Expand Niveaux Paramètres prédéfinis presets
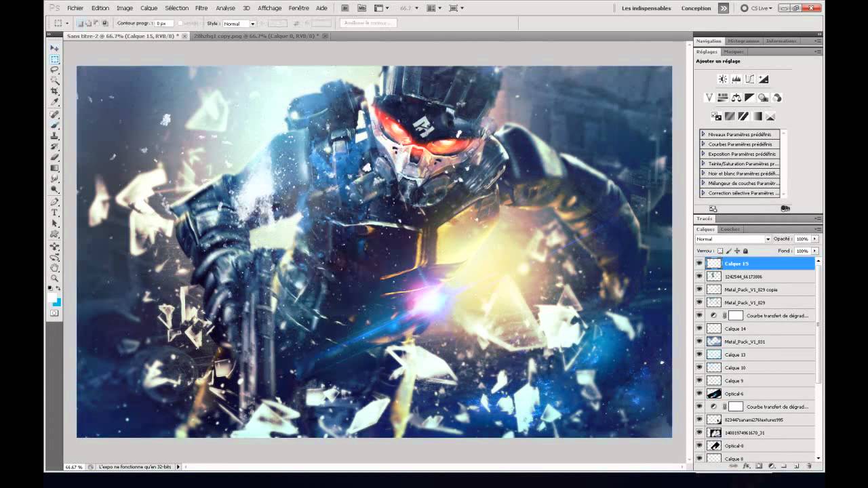This screenshot has width=868, height=488. tap(703, 134)
